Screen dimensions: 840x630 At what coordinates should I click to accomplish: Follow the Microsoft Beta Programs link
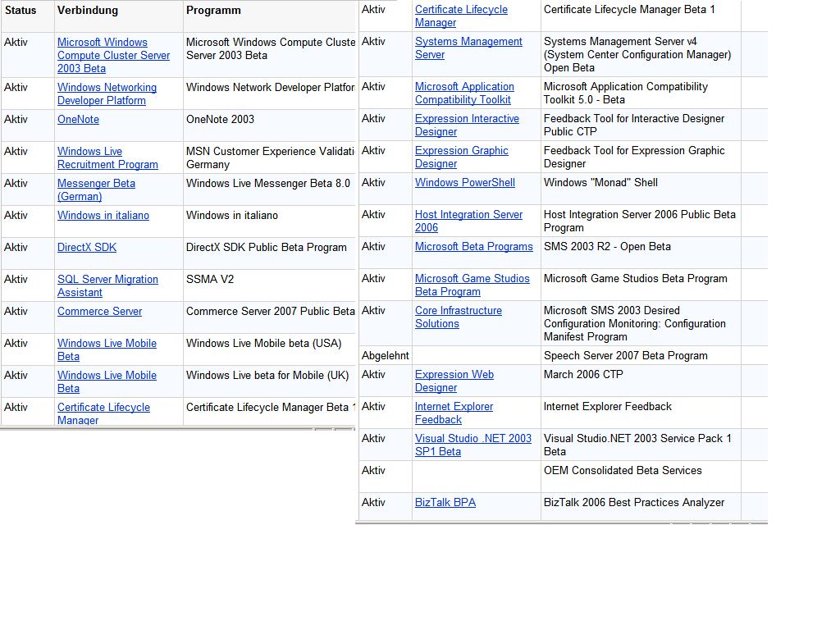pos(474,247)
